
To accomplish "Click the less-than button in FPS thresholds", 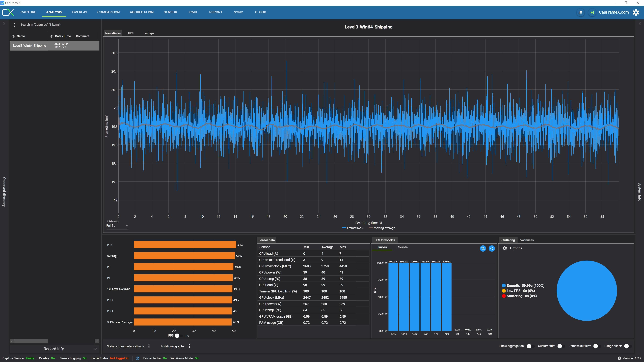I will [492, 248].
